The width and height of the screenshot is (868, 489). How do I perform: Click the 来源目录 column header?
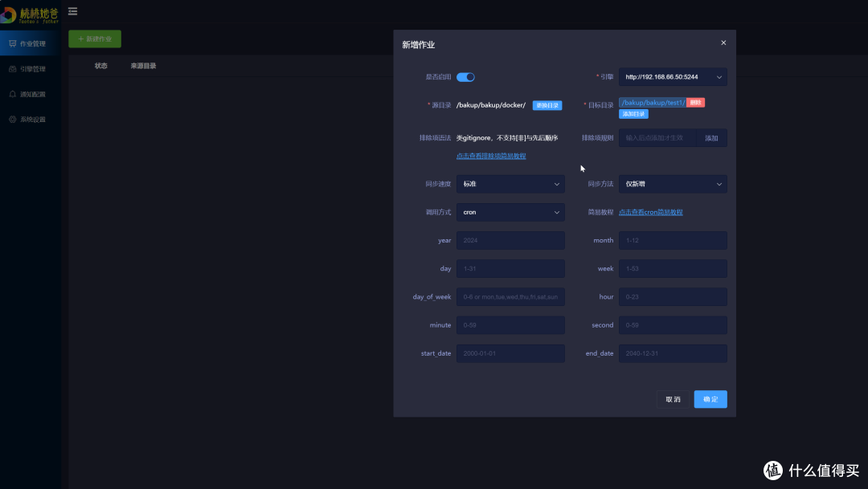pos(143,66)
